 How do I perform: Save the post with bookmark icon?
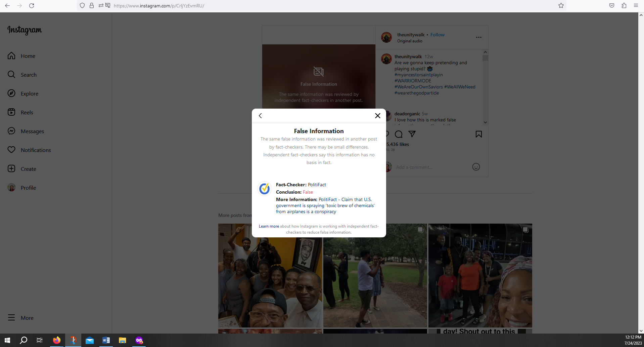tap(478, 134)
